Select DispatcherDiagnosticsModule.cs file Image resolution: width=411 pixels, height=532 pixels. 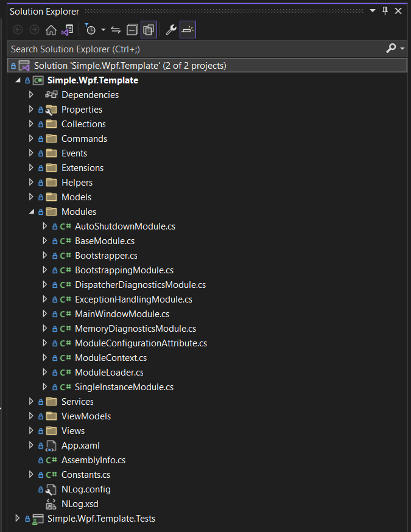point(140,285)
